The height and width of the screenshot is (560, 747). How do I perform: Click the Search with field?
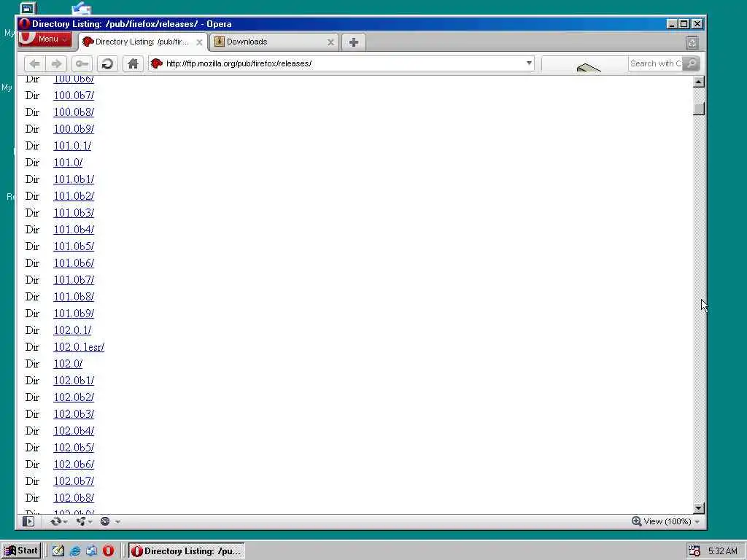tap(656, 63)
